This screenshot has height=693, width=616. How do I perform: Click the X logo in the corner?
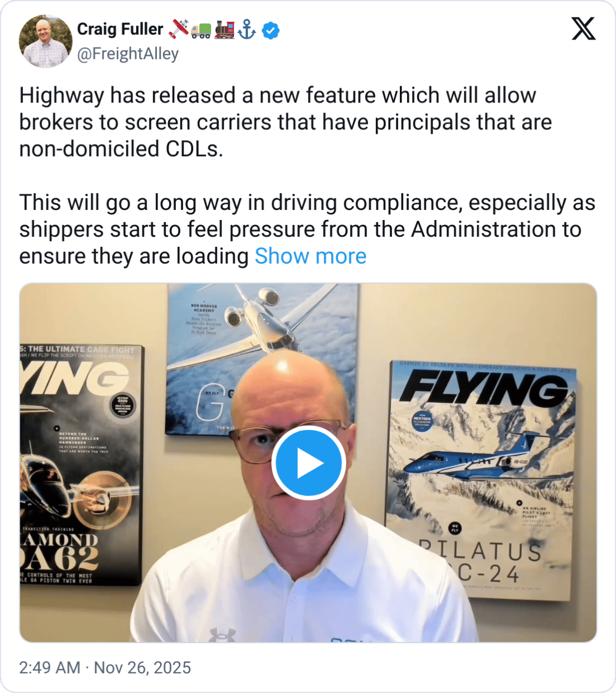point(584,29)
